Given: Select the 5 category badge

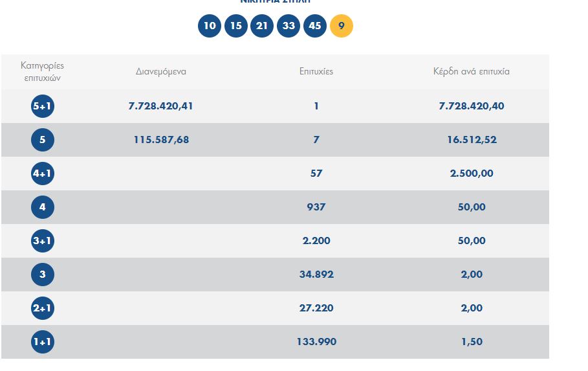Looking at the screenshot, I should click(x=43, y=140).
